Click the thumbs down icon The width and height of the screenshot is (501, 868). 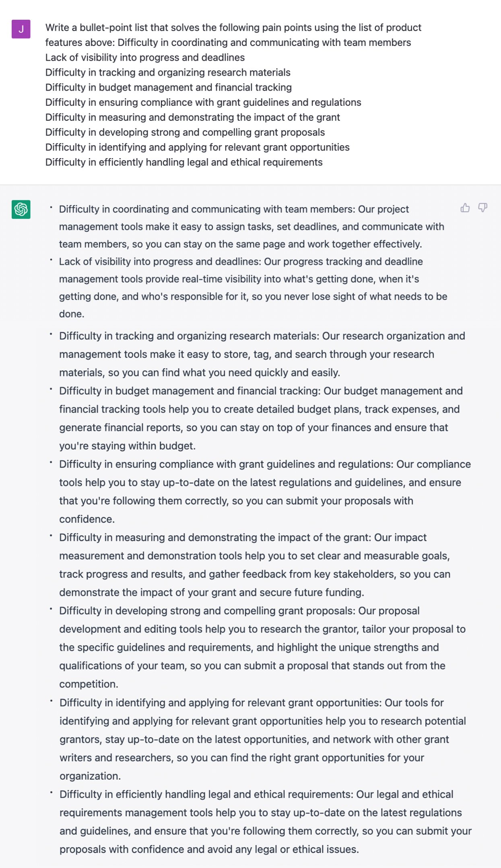[482, 208]
